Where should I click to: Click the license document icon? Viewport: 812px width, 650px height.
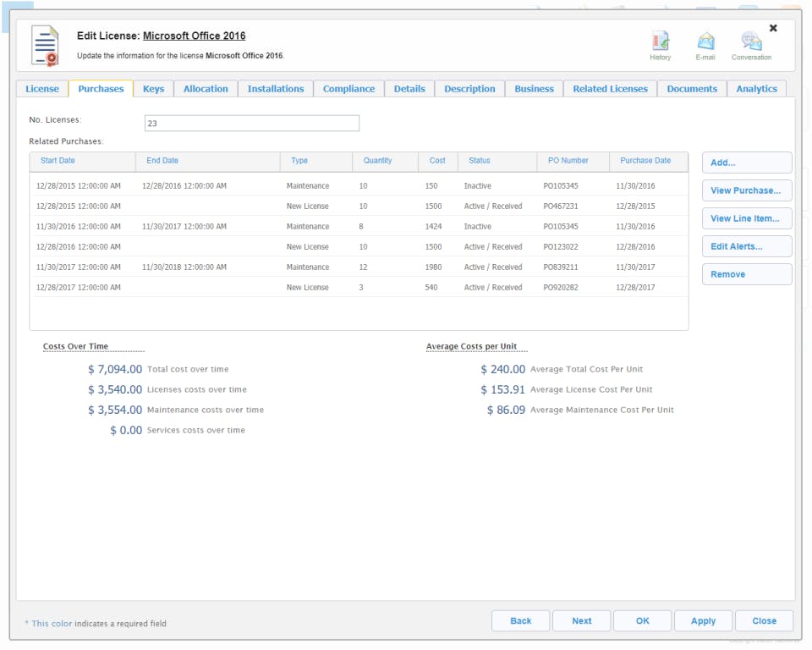point(45,46)
